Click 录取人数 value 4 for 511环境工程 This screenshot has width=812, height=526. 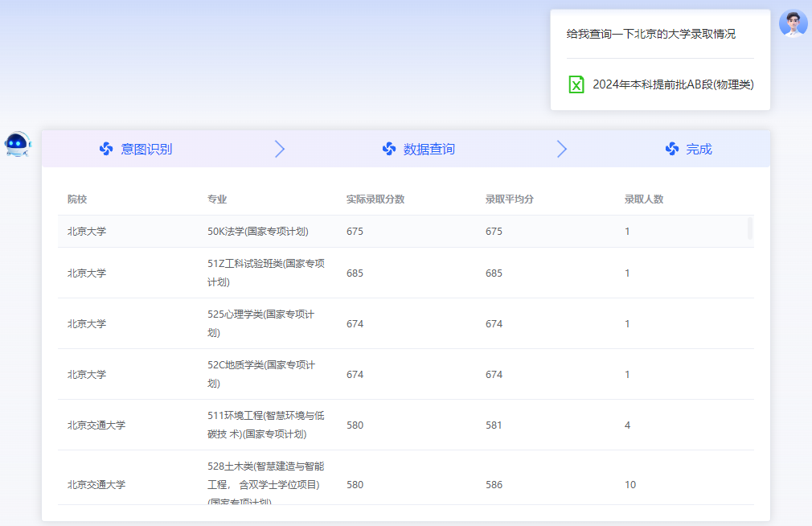627,425
